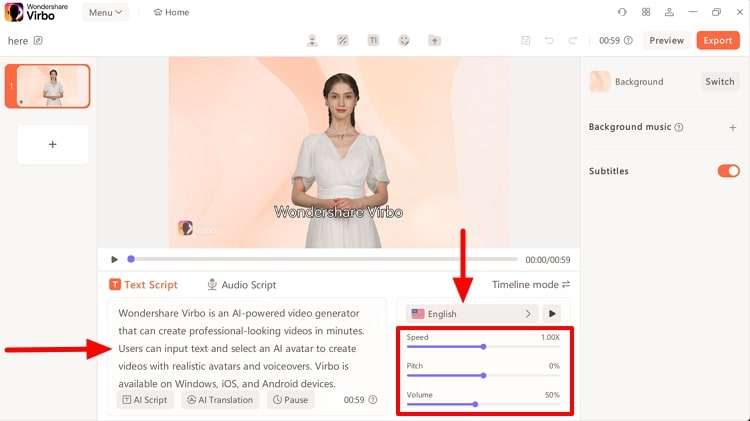Open the avatar selection tool
The width and height of the screenshot is (750, 421).
pos(312,41)
